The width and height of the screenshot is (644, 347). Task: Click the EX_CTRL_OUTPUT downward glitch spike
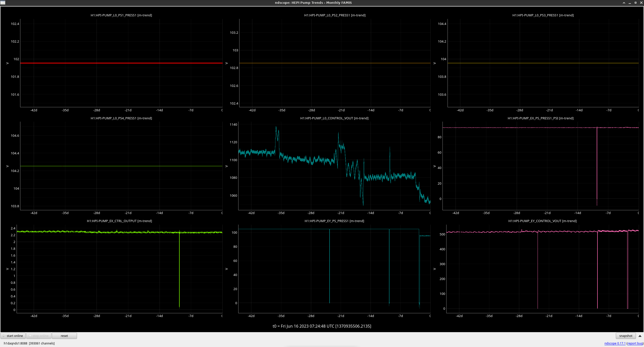tap(179, 272)
